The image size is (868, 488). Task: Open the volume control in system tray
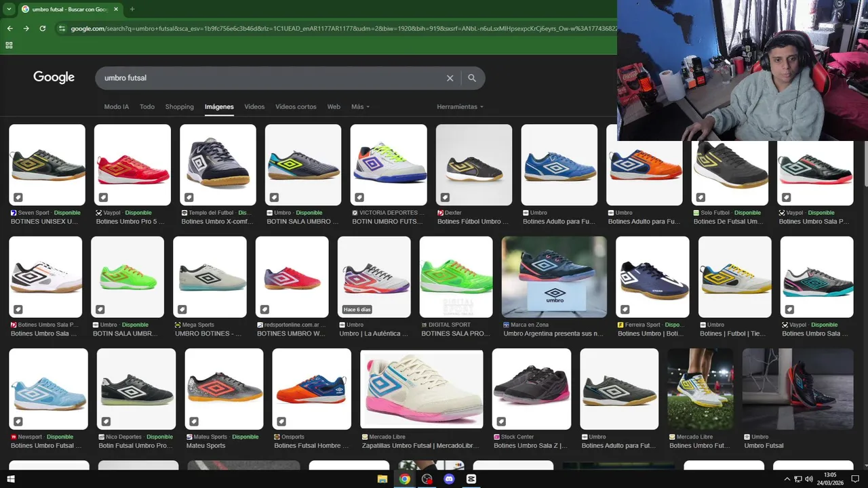tap(809, 479)
